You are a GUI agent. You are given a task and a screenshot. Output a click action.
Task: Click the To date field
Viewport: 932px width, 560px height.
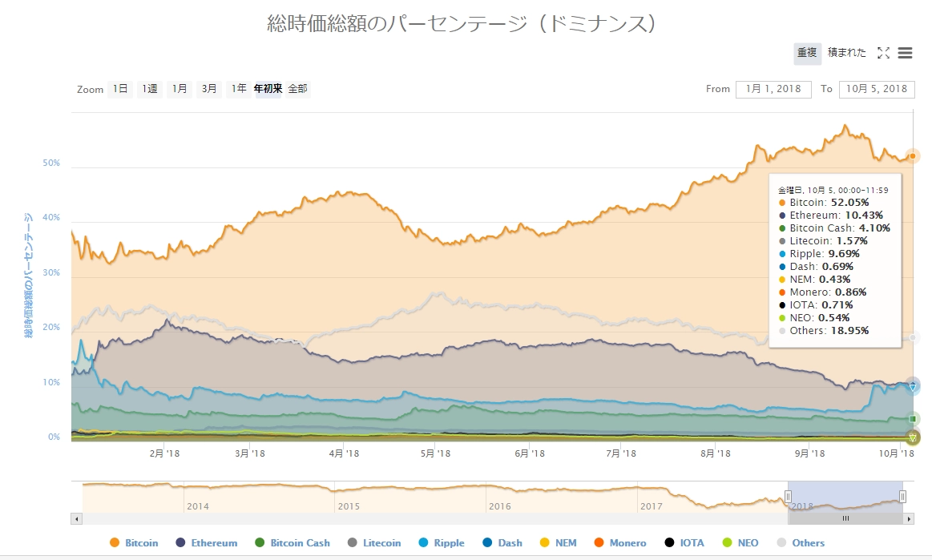click(877, 89)
